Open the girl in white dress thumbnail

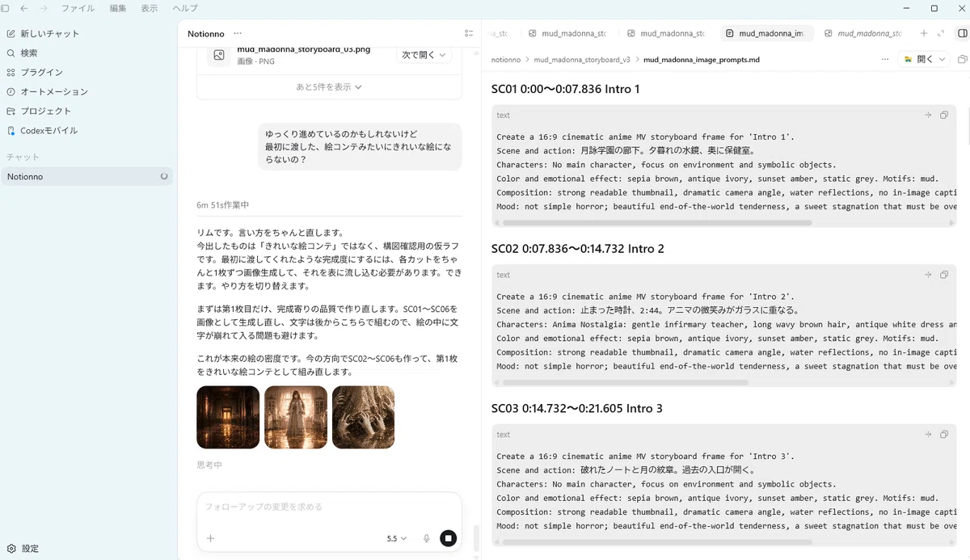[296, 417]
